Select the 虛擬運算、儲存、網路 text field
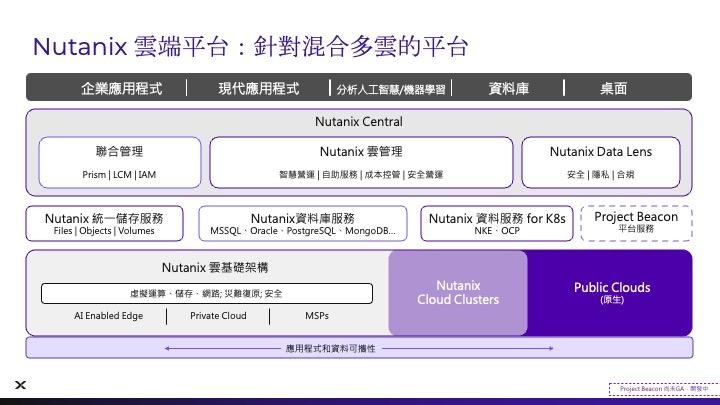Image resolution: width=720 pixels, height=405 pixels. pos(206,294)
